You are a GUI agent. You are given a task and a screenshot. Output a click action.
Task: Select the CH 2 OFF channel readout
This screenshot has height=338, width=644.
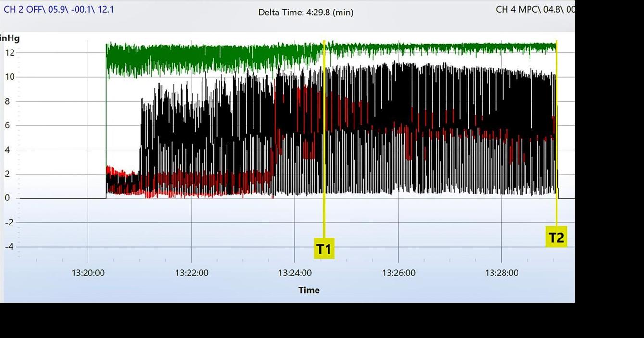[59, 9]
